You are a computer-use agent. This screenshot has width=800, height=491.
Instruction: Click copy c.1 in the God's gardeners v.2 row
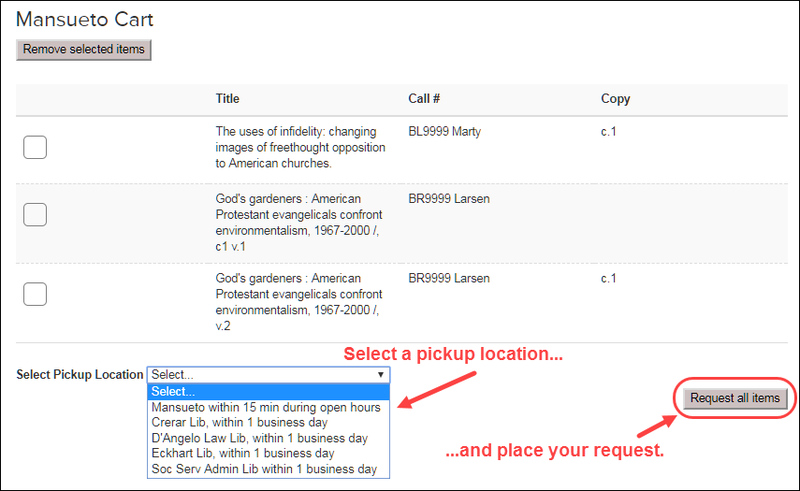point(609,278)
